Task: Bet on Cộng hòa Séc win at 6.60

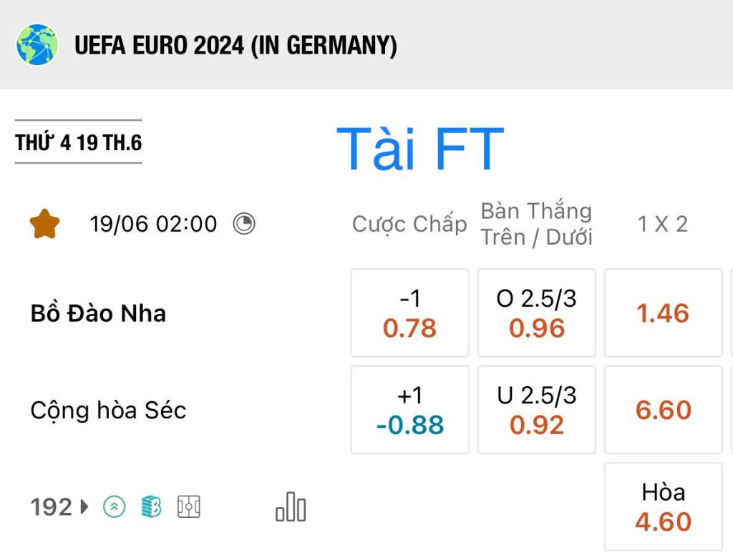Action: [x=664, y=410]
